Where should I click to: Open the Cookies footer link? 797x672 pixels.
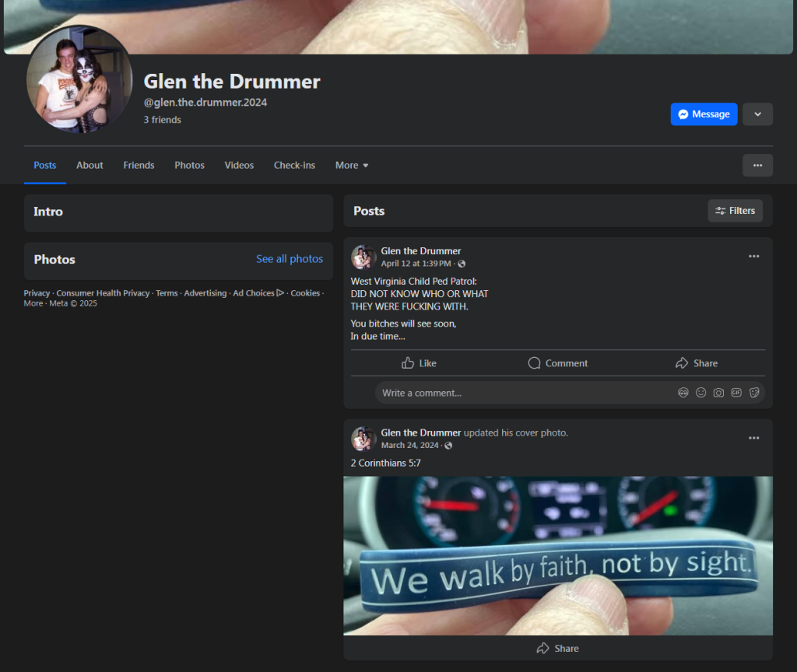tap(305, 293)
